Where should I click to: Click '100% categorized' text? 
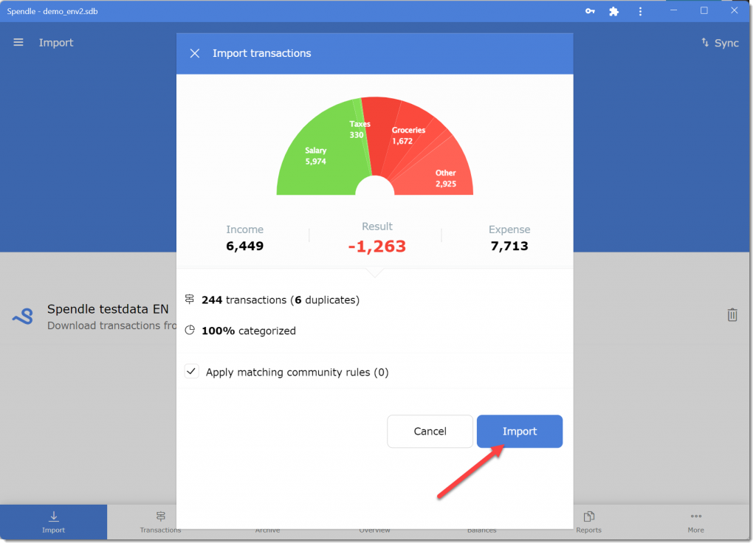[249, 331]
